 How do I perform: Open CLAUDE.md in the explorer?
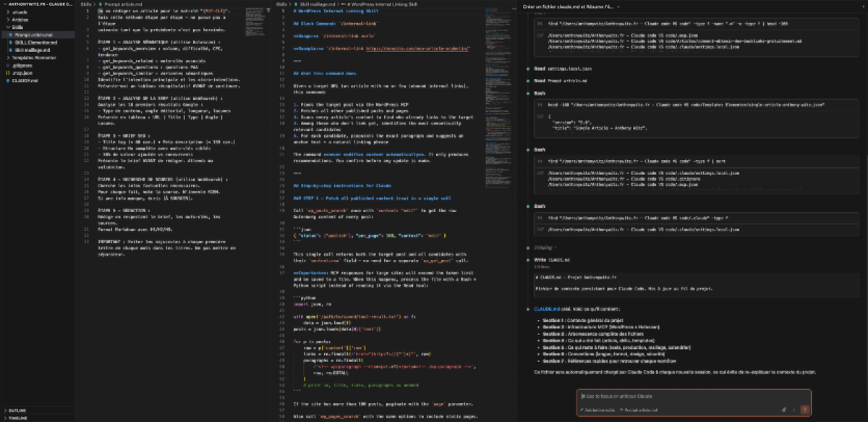[x=25, y=80]
